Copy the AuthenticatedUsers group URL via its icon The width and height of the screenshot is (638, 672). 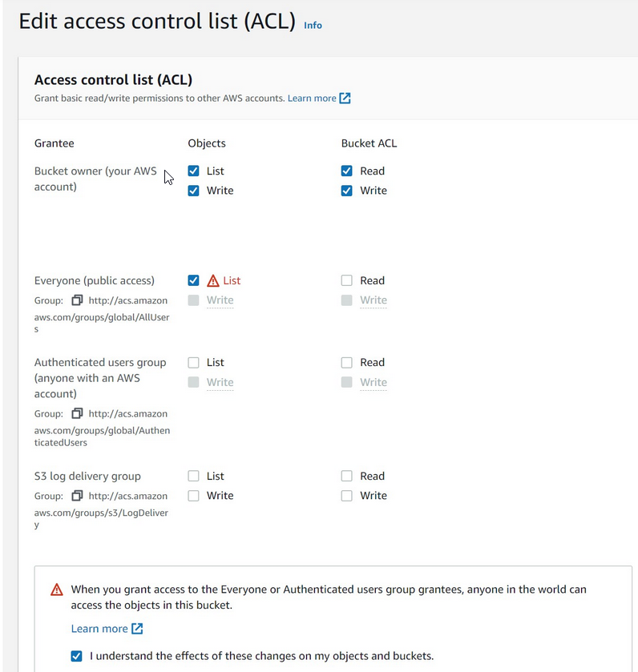tap(77, 413)
